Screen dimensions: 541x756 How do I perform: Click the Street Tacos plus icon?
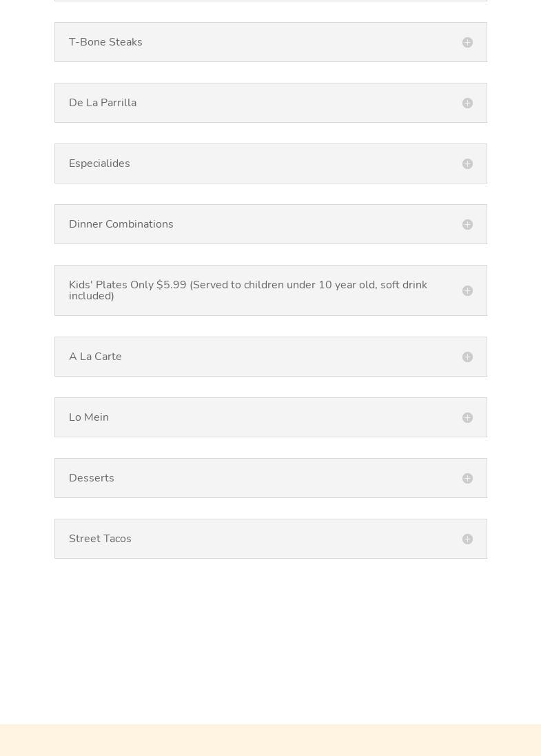click(x=467, y=539)
